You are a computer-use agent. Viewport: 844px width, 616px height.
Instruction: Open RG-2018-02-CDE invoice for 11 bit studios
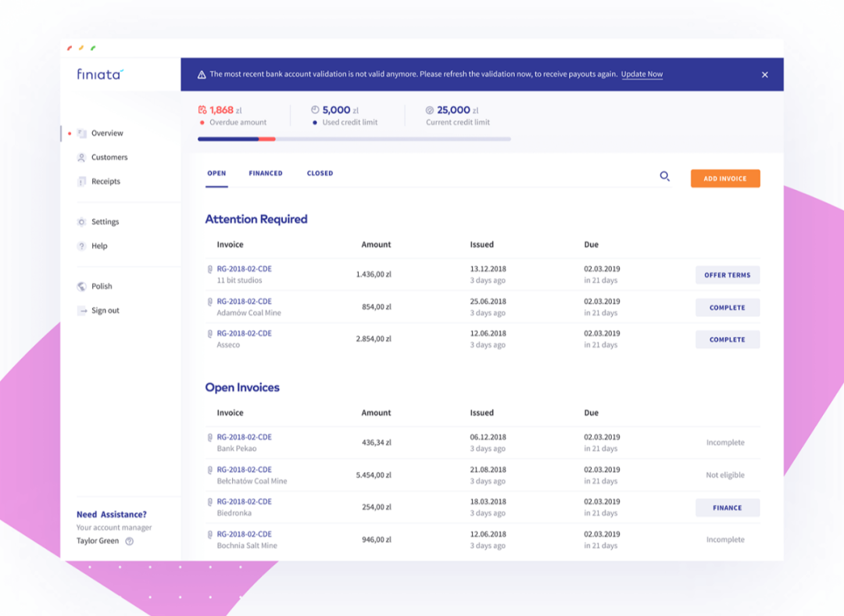tap(245, 269)
